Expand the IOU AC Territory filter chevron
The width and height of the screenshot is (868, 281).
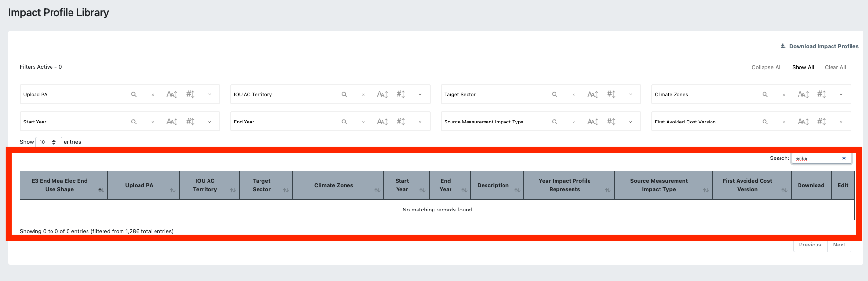(420, 94)
